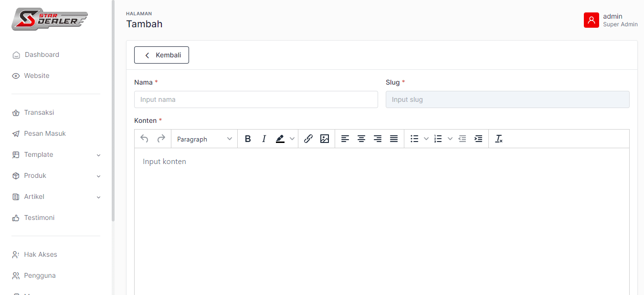The image size is (644, 295).
Task: Click the Nama input field
Action: coord(256,99)
